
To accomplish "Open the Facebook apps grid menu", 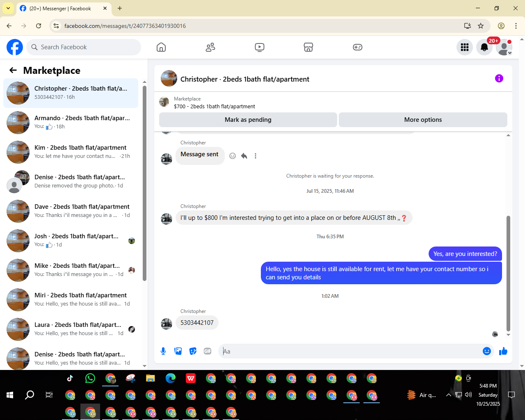I will tap(465, 47).
